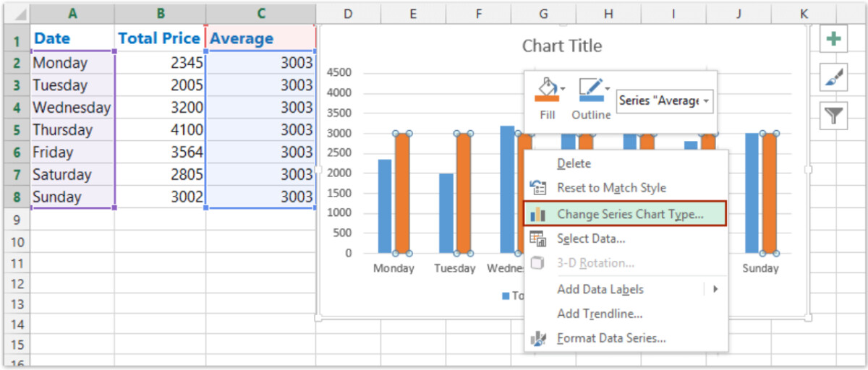Click the Reset to Match Style icon

point(537,188)
